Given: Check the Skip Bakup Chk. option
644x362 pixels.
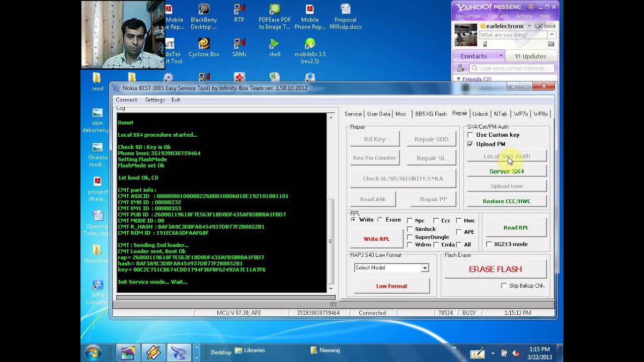Looking at the screenshot, I should [x=504, y=286].
